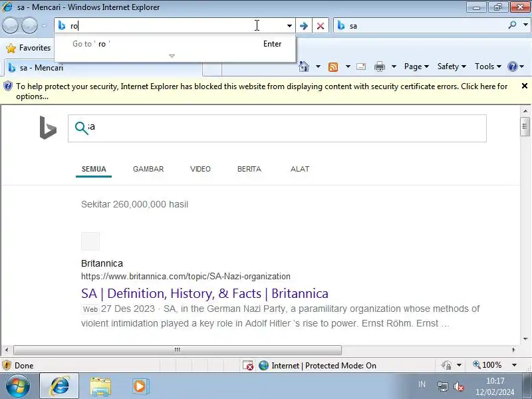Click the Favorites star icon

click(11, 48)
